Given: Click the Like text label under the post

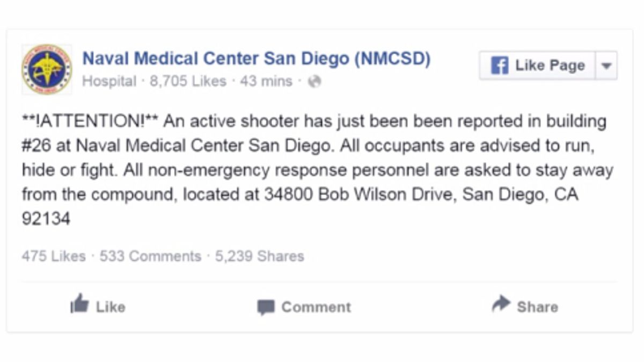Looking at the screenshot, I should (x=111, y=307).
